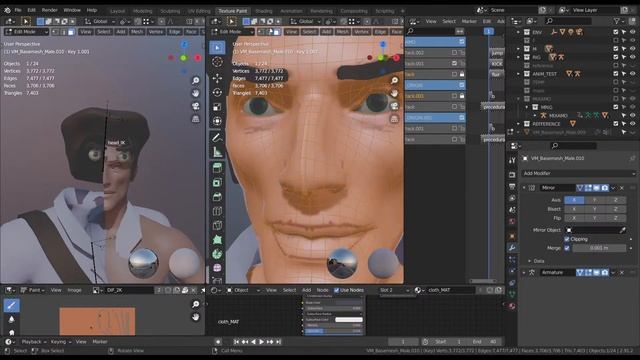Select the Extrude Region tool
Image resolution: width=640 pixels, height=360 pixels.
pyautogui.click(x=217, y=168)
